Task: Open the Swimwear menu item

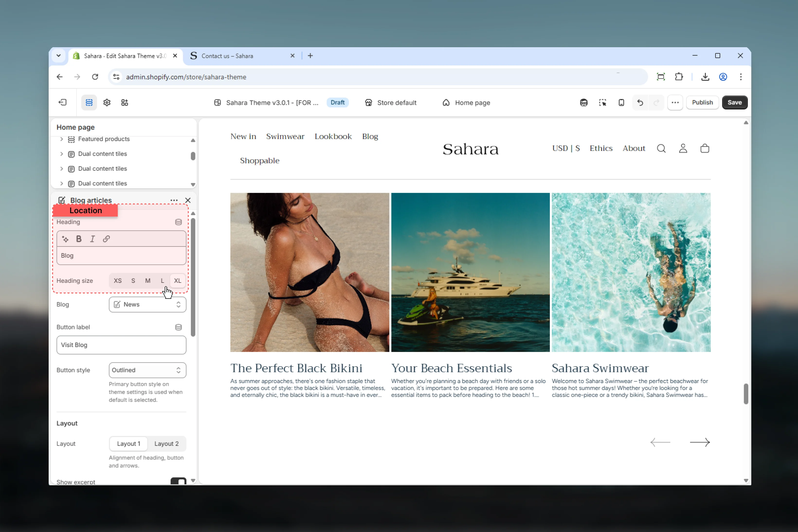Action: (x=285, y=136)
